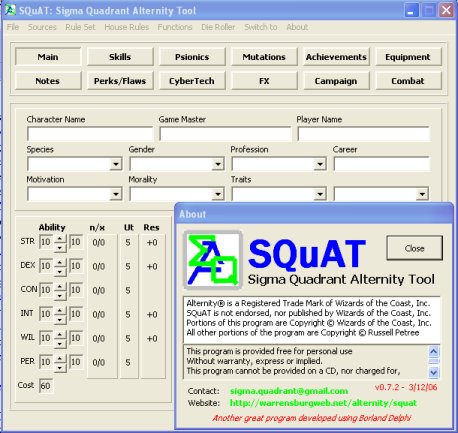The height and width of the screenshot is (433, 458).
Task: Click the Career text field
Action: point(381,164)
